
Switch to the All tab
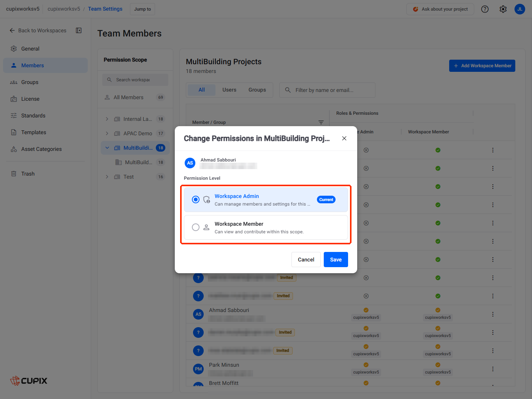(202, 90)
